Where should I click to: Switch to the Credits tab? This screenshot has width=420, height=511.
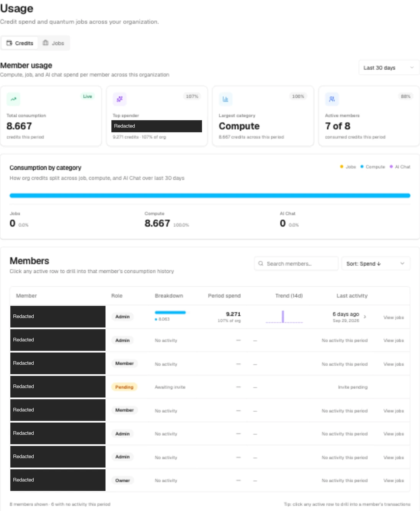coord(20,43)
